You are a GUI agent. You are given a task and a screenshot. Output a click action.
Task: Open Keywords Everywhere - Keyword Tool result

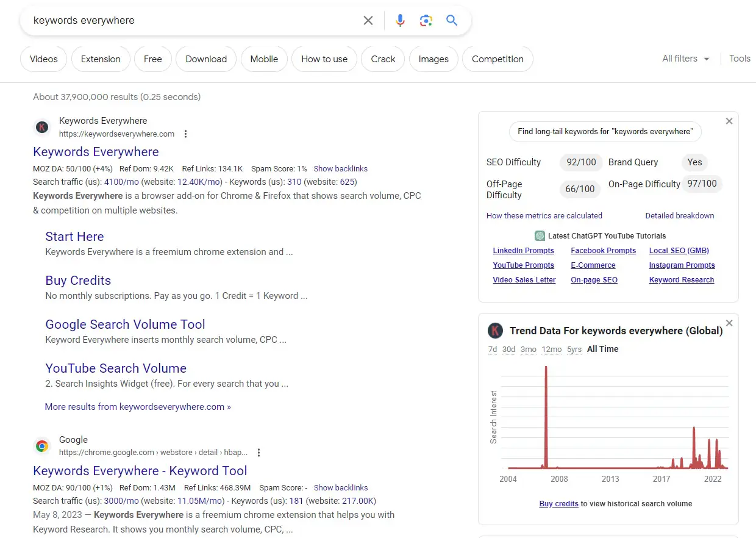140,471
